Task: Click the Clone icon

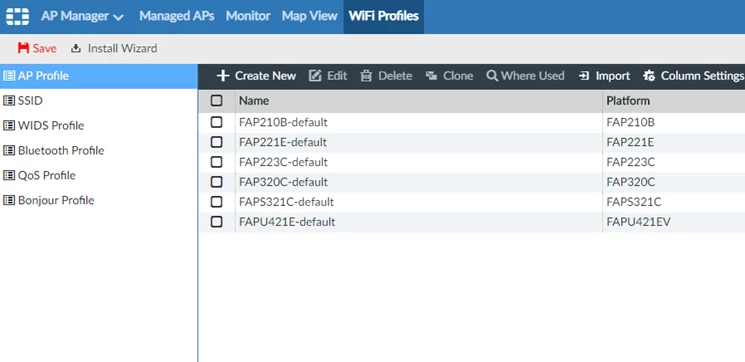Action: coord(431,76)
